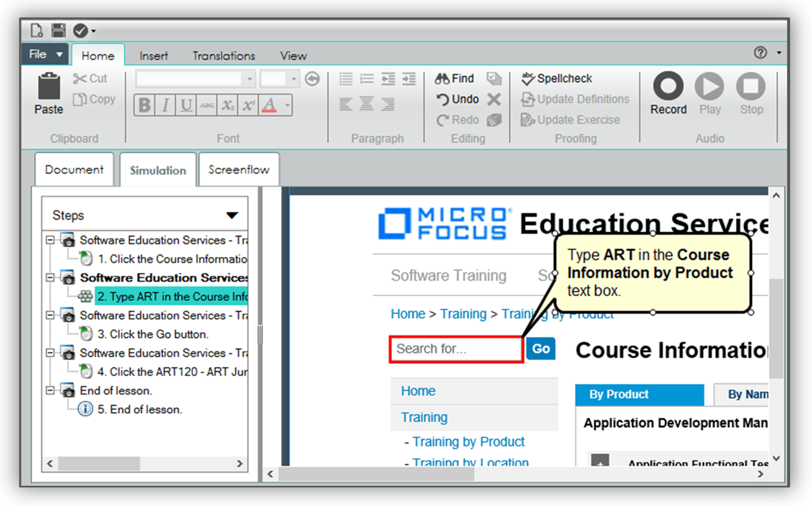Open the Screenflow tab
The width and height of the screenshot is (812, 506).
[238, 170]
